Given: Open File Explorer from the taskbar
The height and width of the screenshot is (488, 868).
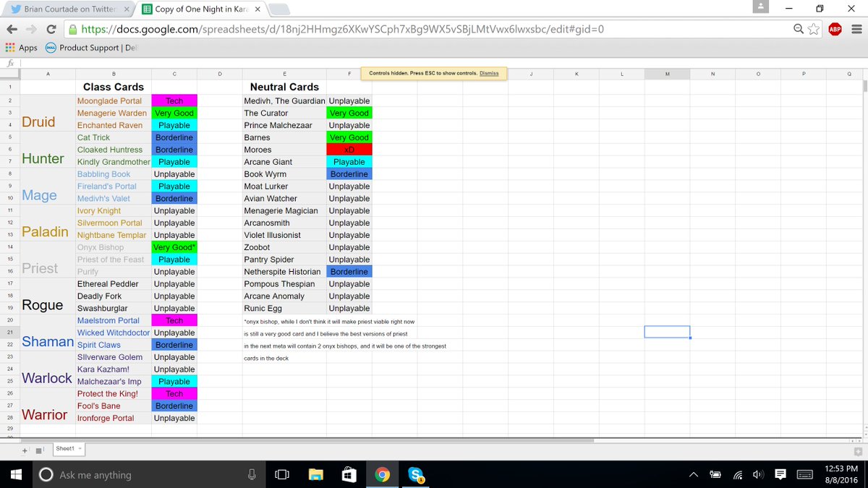Looking at the screenshot, I should coord(315,475).
